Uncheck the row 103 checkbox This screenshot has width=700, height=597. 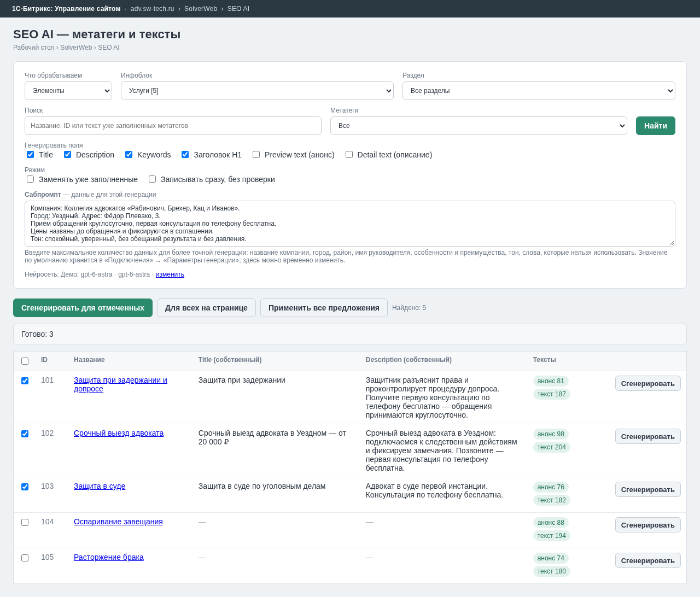(25, 487)
